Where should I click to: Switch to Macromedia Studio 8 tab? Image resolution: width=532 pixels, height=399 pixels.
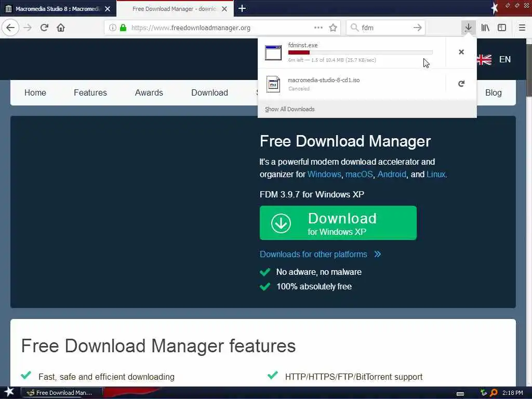coord(58,9)
